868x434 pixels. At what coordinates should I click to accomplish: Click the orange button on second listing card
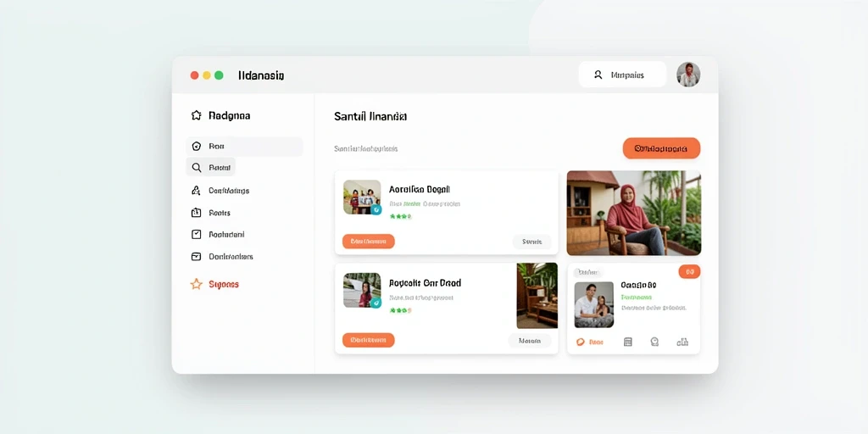point(368,340)
